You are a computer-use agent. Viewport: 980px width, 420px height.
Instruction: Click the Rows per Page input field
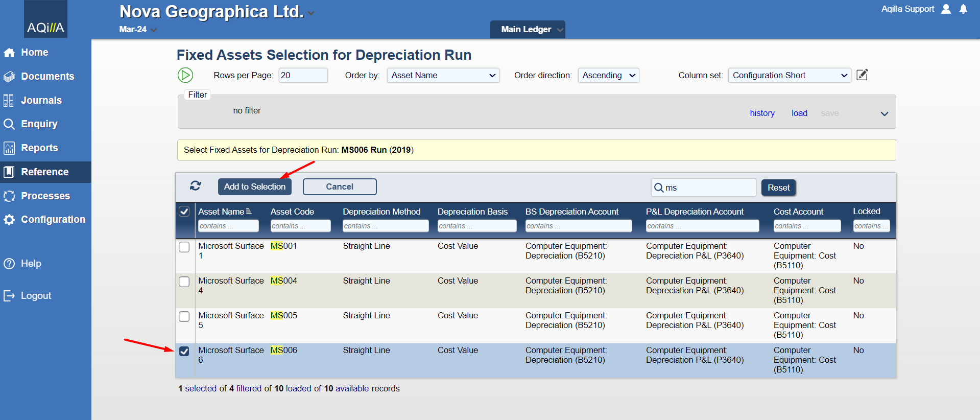click(303, 75)
